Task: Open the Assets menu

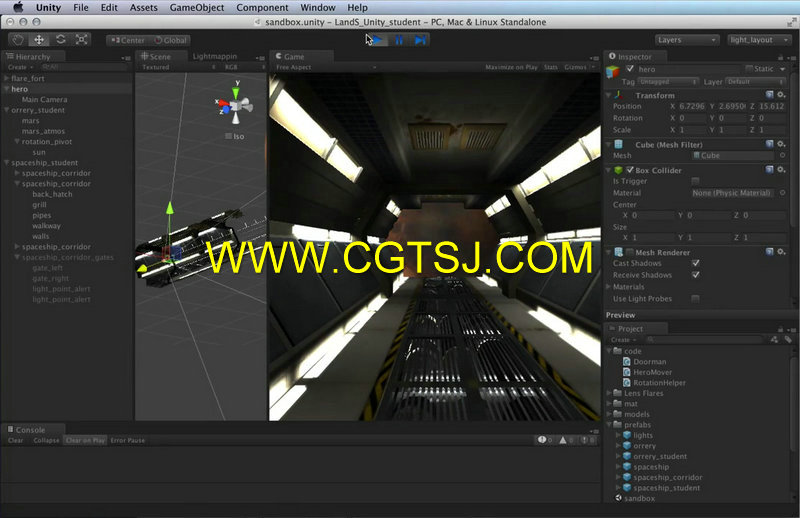Action: 143,8
